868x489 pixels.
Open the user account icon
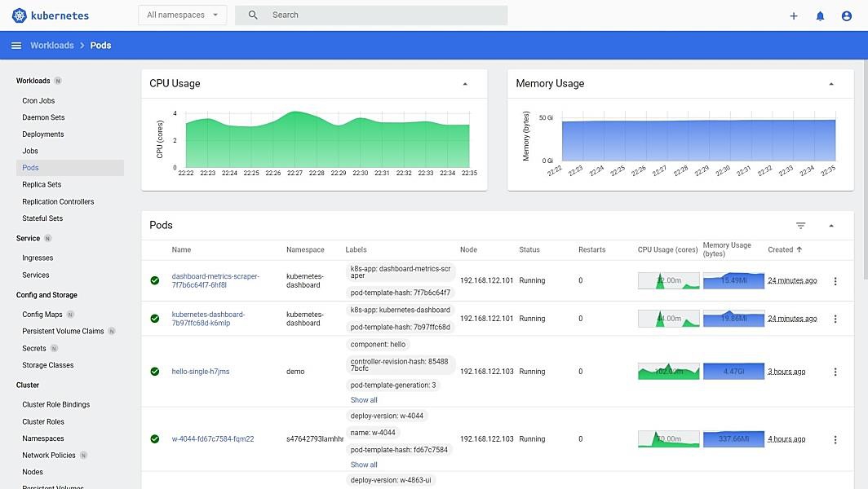pos(846,15)
